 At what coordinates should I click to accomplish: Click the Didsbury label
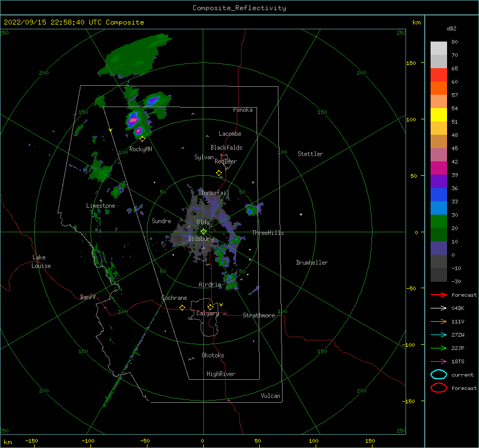201,239
